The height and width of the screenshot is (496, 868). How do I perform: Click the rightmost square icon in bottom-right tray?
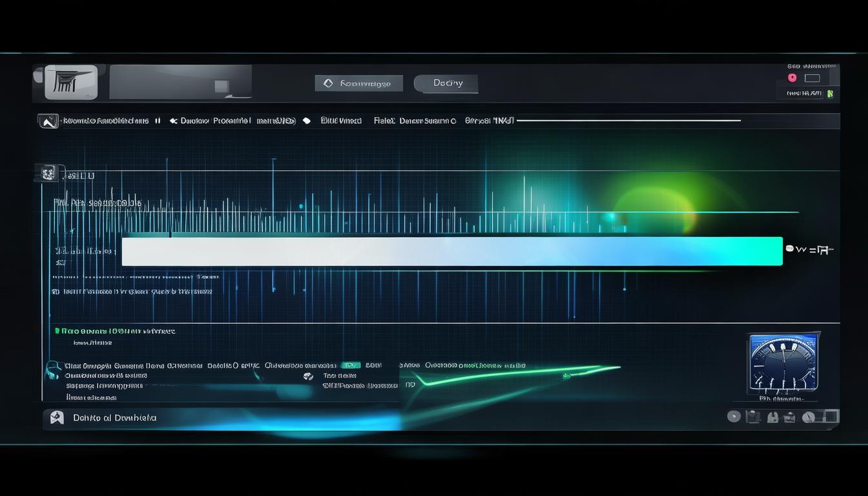coord(831,417)
